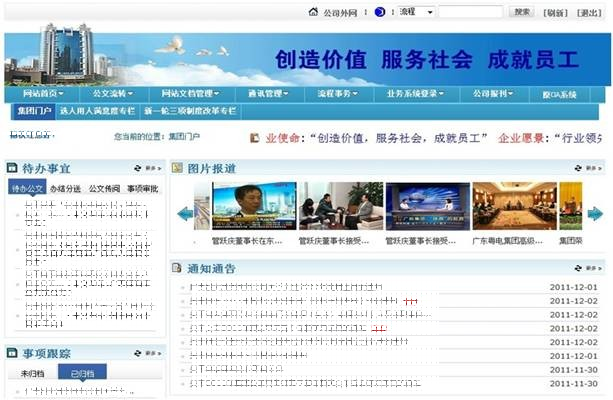Open the conference room photo
The height and width of the screenshot is (400, 613).
[x=514, y=206]
